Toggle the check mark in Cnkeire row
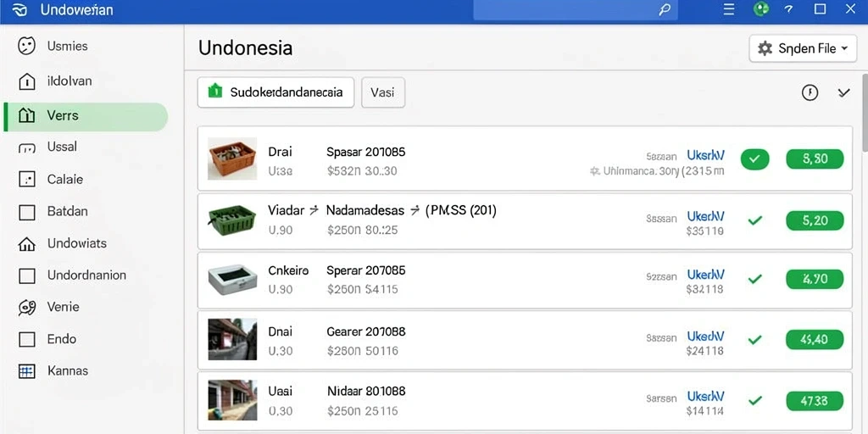The image size is (868, 434). [754, 279]
